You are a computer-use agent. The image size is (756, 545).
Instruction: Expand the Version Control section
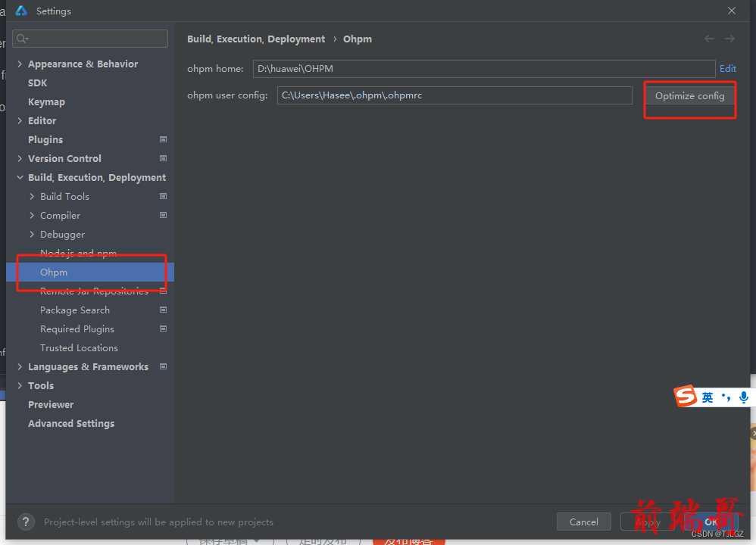click(20, 158)
